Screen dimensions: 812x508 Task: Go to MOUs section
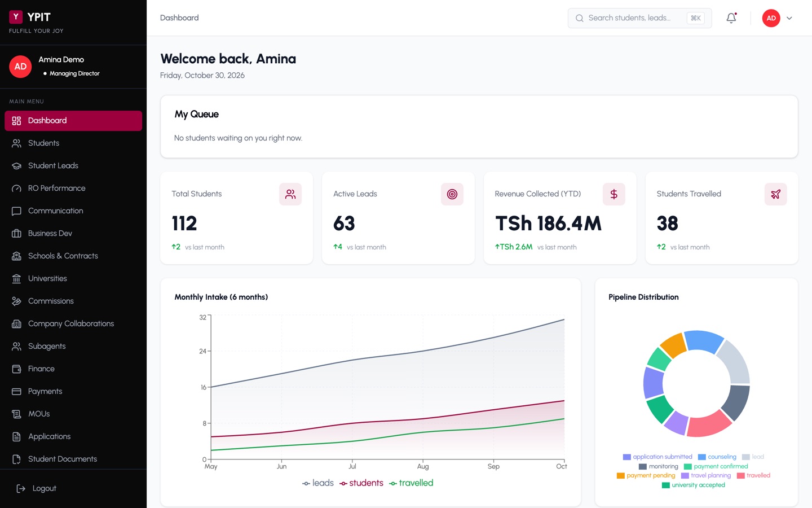pyautogui.click(x=73, y=414)
